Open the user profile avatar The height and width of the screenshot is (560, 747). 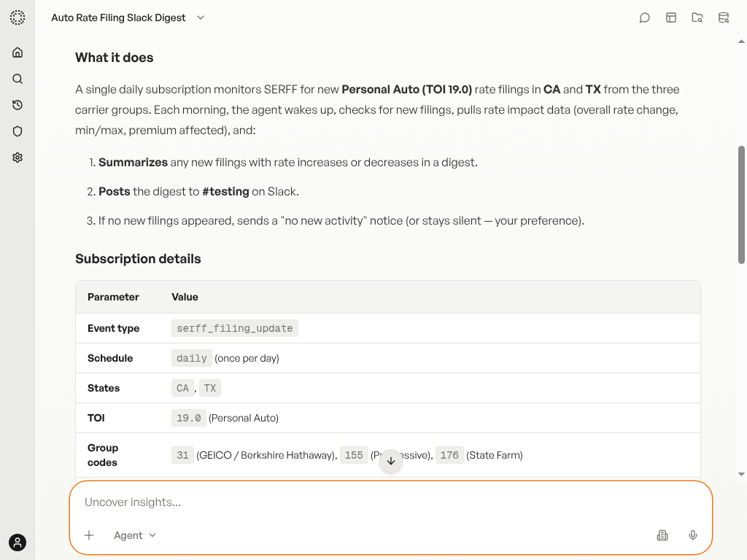tap(18, 542)
